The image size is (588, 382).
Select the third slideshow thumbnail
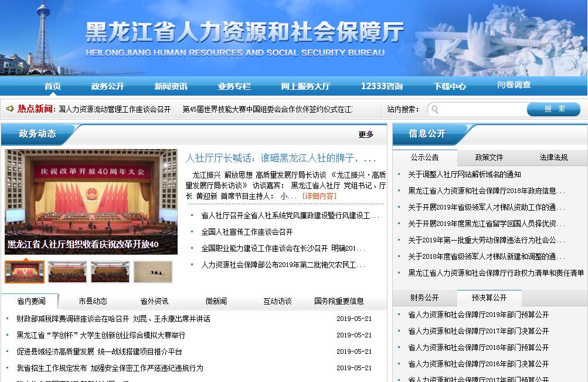click(110, 272)
